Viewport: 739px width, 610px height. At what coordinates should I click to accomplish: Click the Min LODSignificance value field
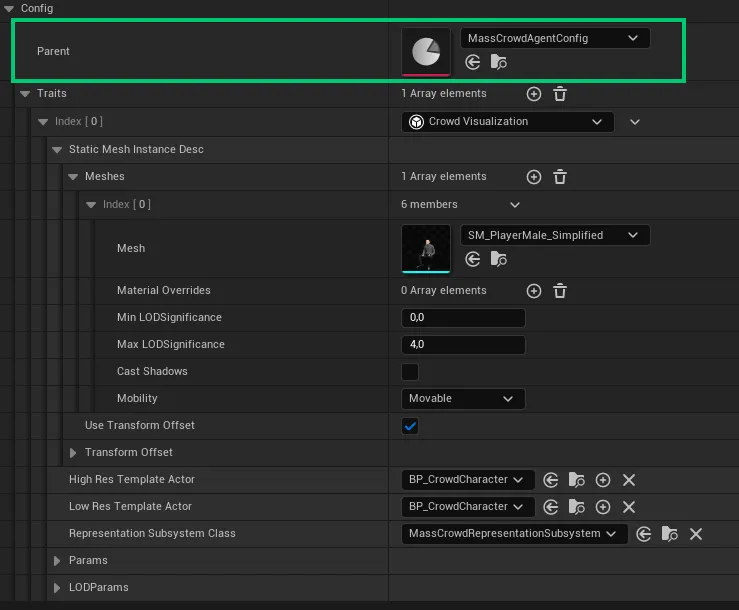tap(463, 318)
